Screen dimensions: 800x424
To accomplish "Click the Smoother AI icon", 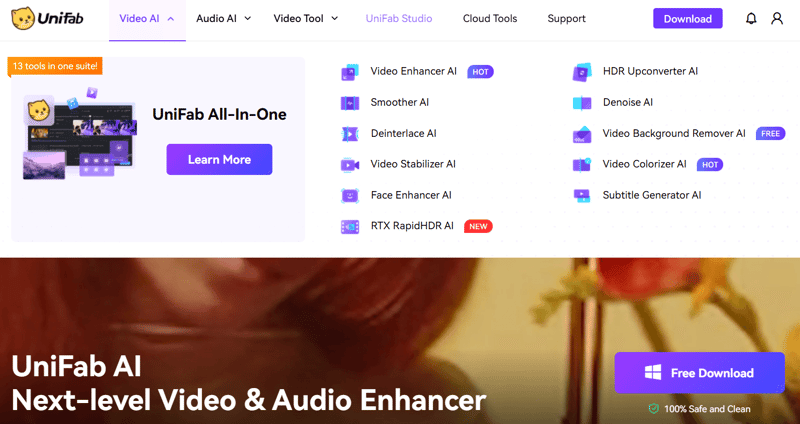I will (x=350, y=103).
